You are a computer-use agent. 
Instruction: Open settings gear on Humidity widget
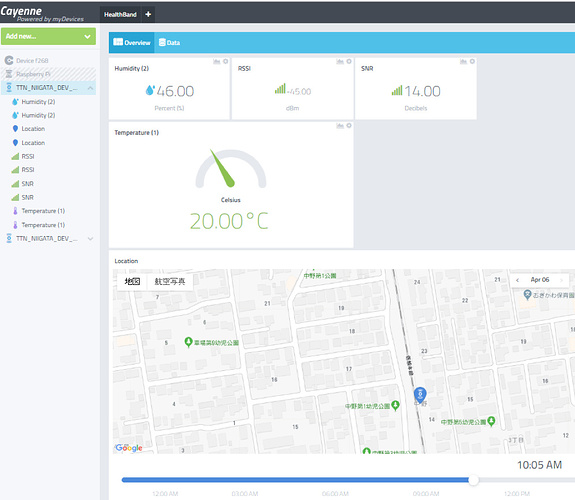[x=226, y=61]
